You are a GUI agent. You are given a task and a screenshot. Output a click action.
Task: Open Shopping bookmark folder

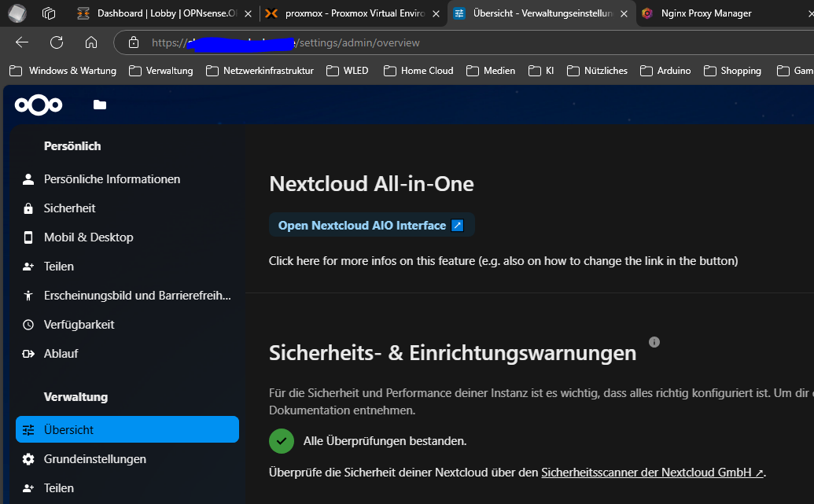732,71
